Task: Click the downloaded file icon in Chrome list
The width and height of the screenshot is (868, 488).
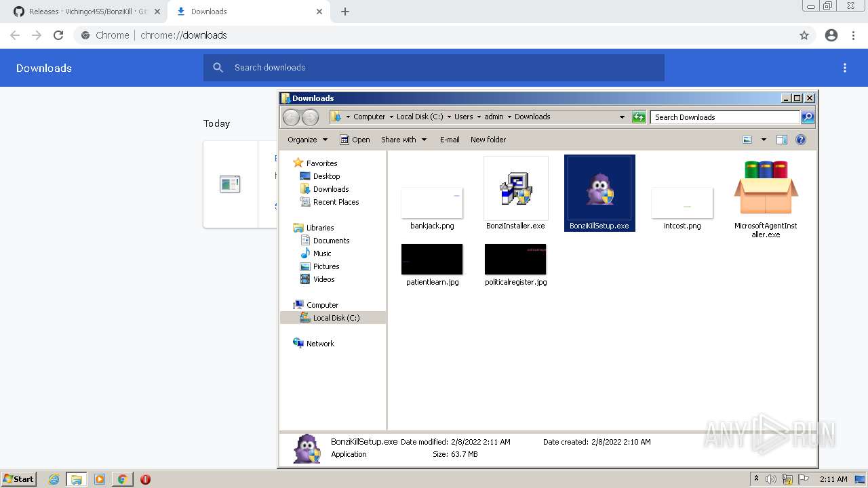Action: [230, 184]
